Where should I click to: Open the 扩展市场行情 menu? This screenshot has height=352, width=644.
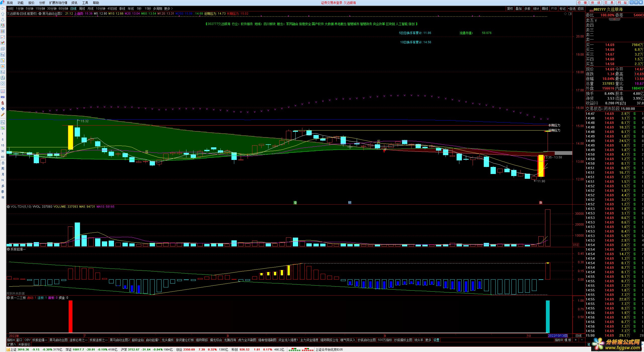[58, 3]
